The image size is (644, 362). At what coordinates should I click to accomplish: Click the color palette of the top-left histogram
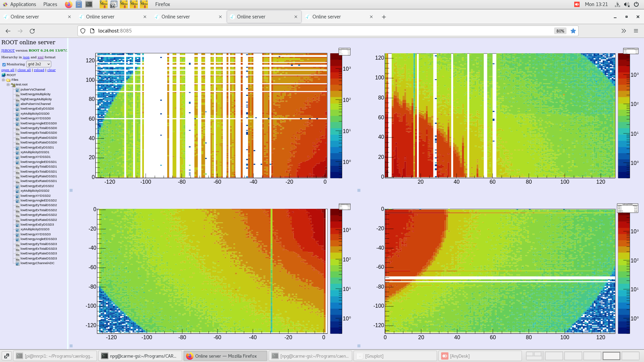pos(336,116)
